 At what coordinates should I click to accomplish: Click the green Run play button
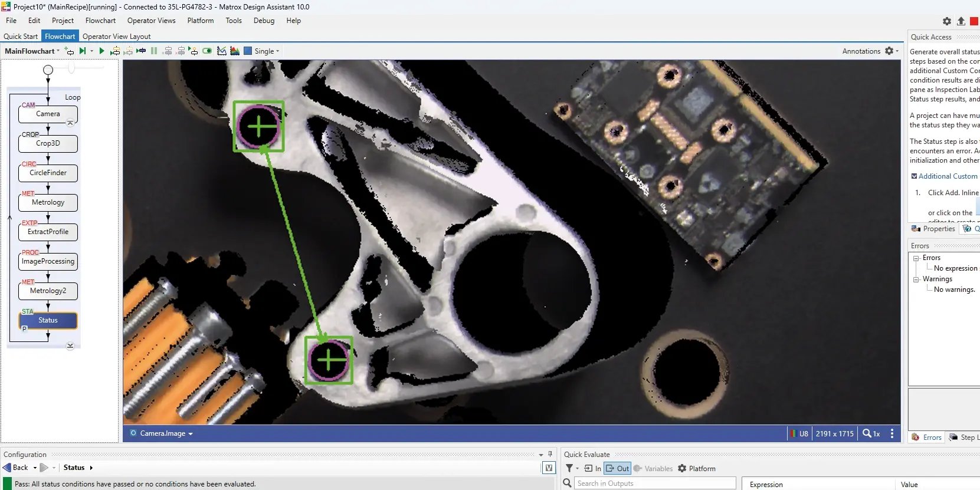pyautogui.click(x=101, y=51)
